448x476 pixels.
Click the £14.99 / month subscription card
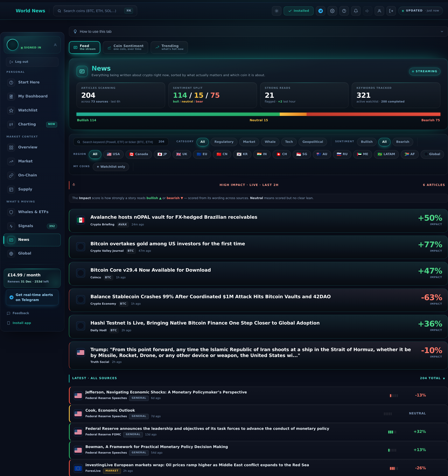tap(32, 278)
